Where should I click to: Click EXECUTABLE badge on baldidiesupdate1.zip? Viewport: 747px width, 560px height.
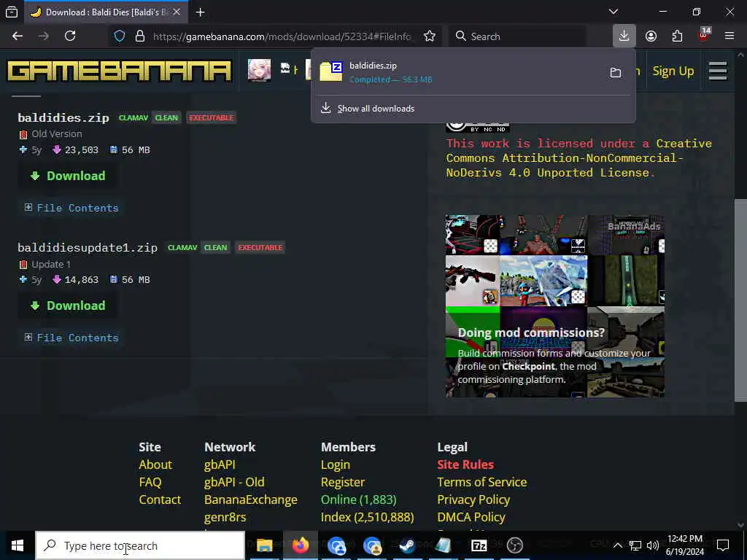pyautogui.click(x=260, y=248)
